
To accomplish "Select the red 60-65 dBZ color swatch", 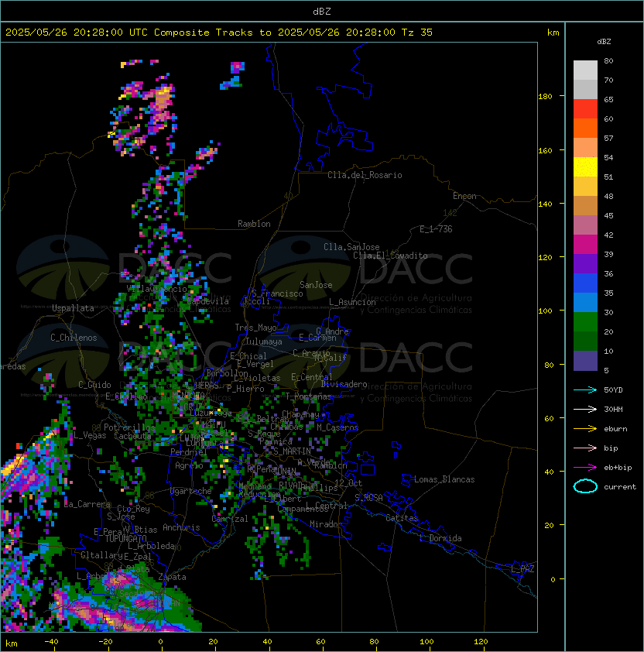I will (x=585, y=109).
